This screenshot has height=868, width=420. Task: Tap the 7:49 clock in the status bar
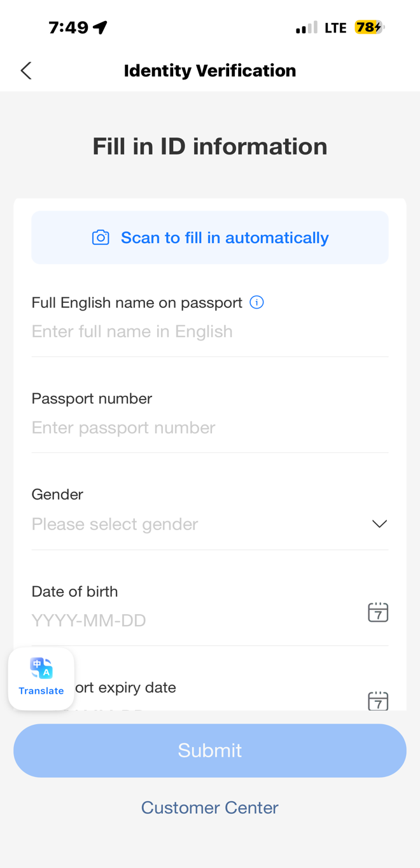(69, 27)
